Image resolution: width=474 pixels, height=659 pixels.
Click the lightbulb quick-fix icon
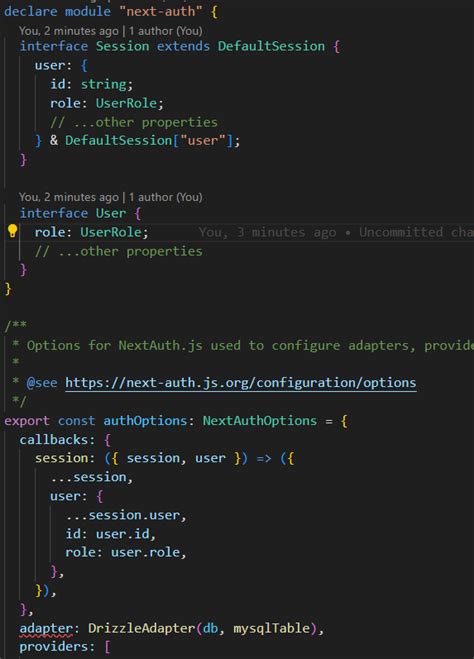[x=13, y=231]
